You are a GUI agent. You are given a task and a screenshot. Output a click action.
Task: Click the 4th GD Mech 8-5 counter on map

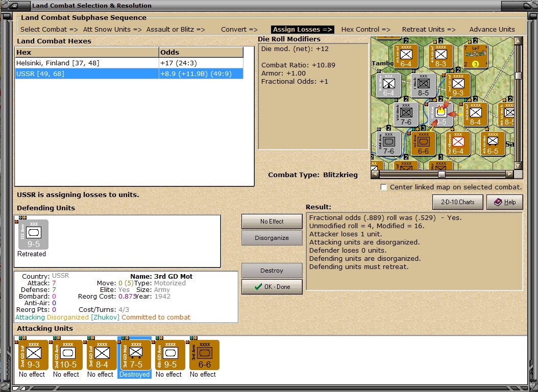pyautogui.click(x=506, y=114)
